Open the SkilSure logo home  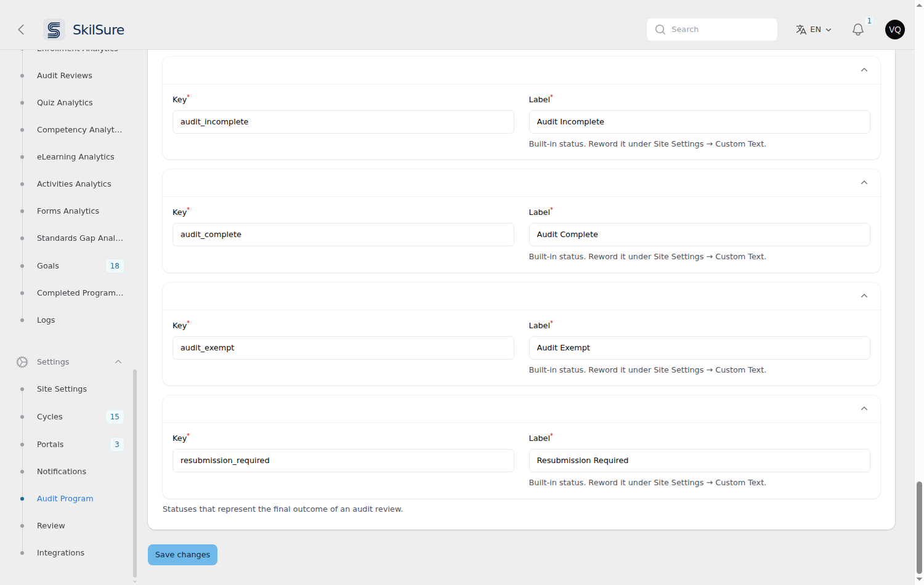tap(84, 30)
